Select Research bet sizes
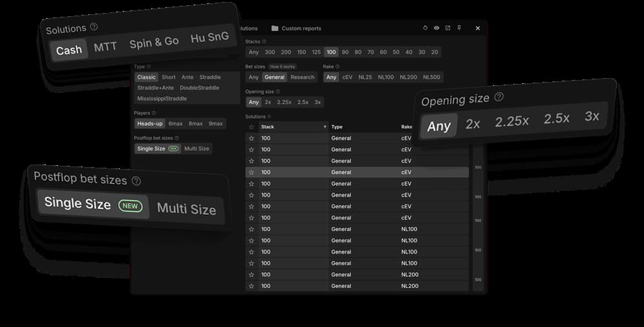Image resolution: width=644 pixels, height=327 pixels. pos(302,77)
